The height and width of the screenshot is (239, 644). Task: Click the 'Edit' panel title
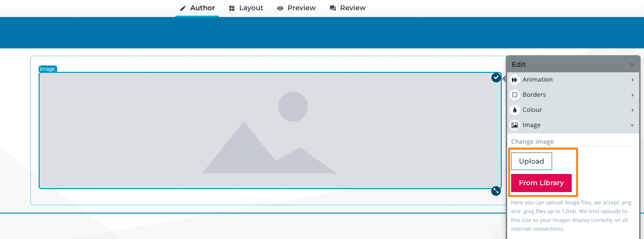tap(518, 65)
